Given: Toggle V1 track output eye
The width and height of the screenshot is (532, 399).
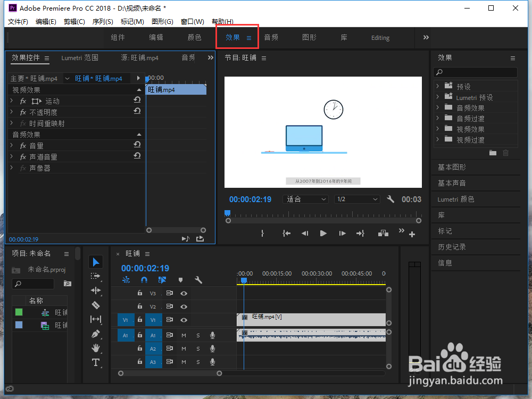Looking at the screenshot, I should click(184, 320).
